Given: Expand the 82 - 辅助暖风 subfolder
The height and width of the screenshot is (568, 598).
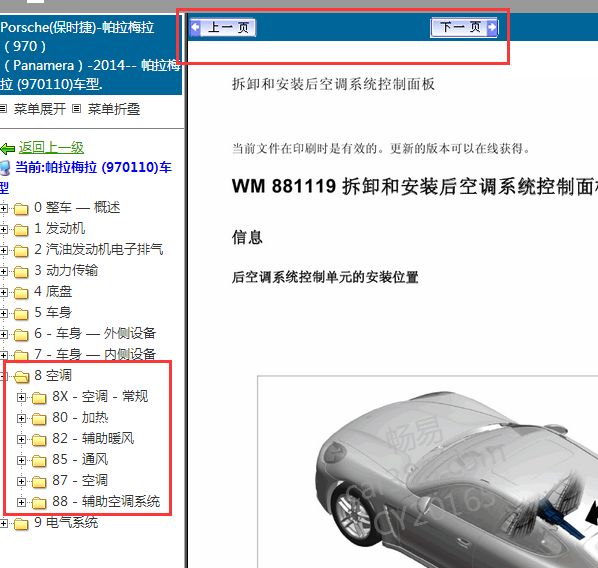Looking at the screenshot, I should [21, 439].
